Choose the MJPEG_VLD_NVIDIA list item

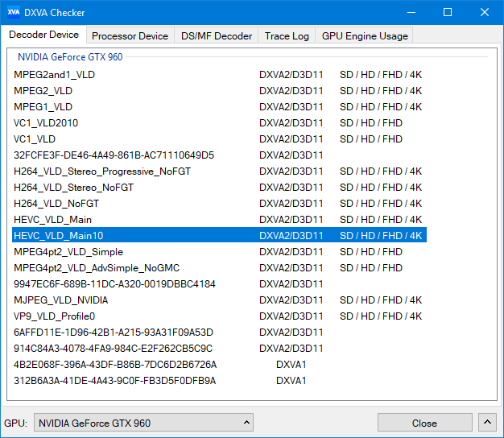pyautogui.click(x=60, y=300)
